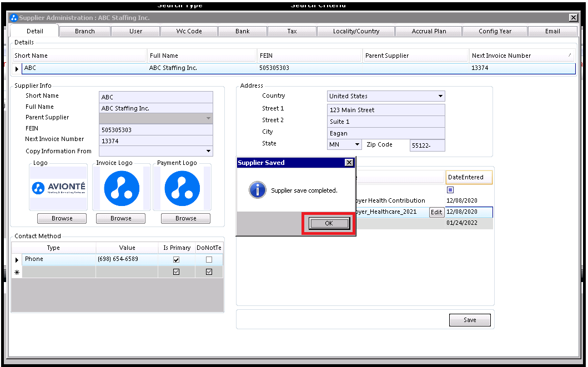The height and width of the screenshot is (367, 588).
Task: Open the Config Year tab
Action: click(495, 31)
